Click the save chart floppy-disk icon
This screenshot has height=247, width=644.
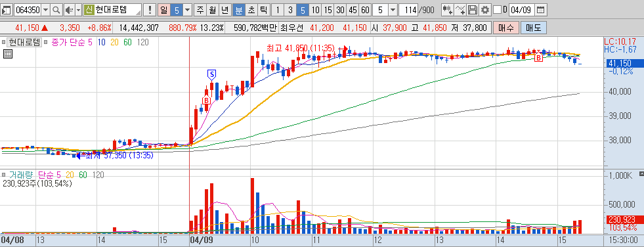coord(473,9)
